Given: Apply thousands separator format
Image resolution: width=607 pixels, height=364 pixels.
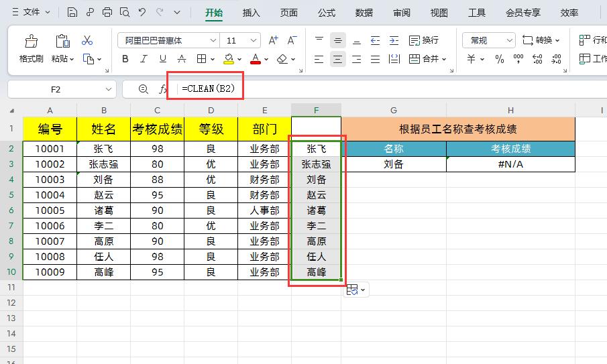Looking at the screenshot, I should click(x=518, y=59).
